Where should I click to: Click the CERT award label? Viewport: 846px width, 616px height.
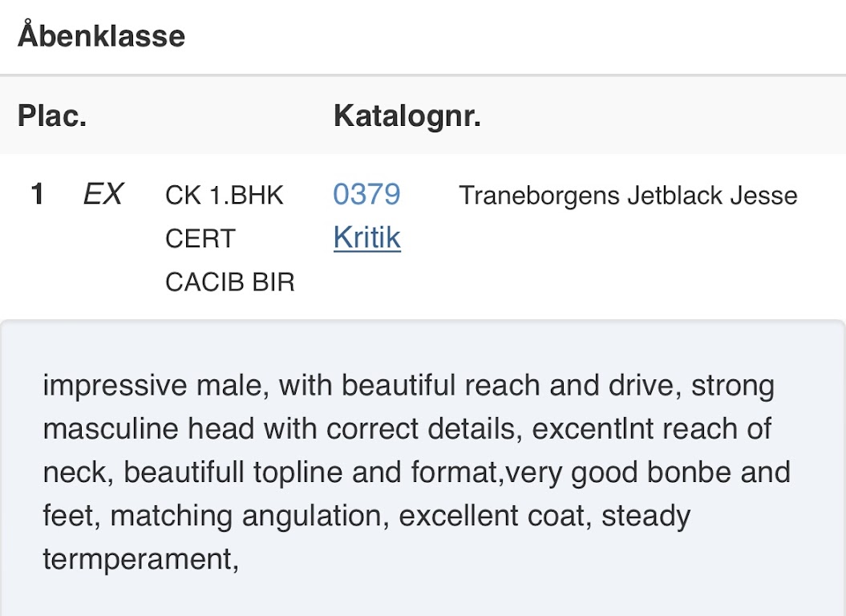(200, 239)
